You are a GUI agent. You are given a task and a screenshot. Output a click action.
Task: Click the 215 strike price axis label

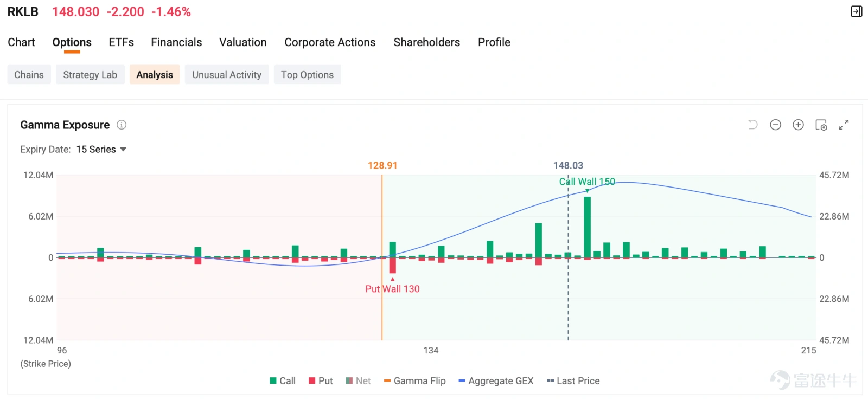point(808,350)
